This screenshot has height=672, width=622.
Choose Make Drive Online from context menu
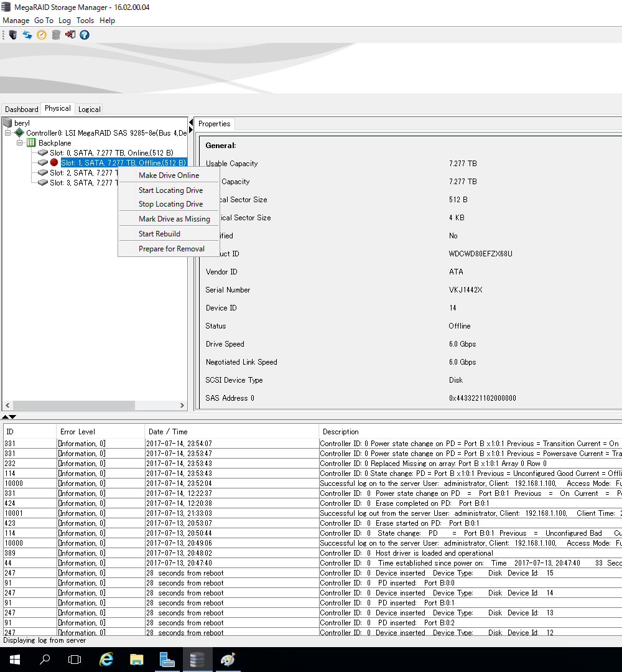[169, 175]
